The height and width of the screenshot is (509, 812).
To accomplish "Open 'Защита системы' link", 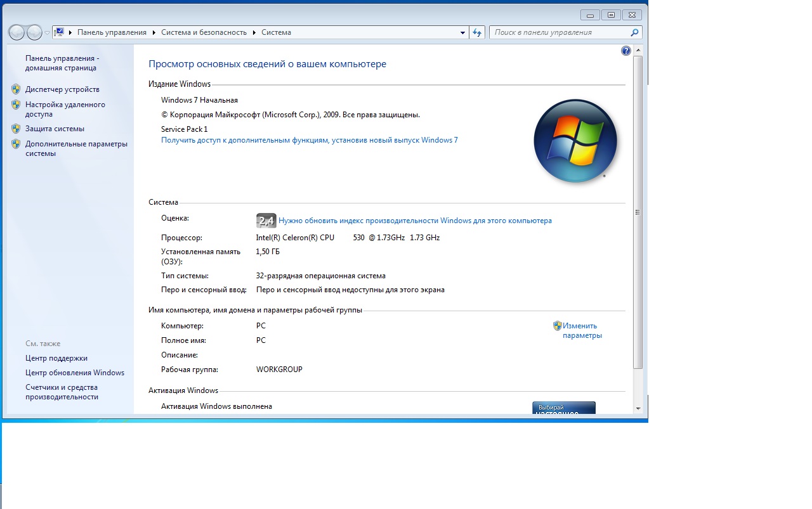I will click(x=55, y=129).
